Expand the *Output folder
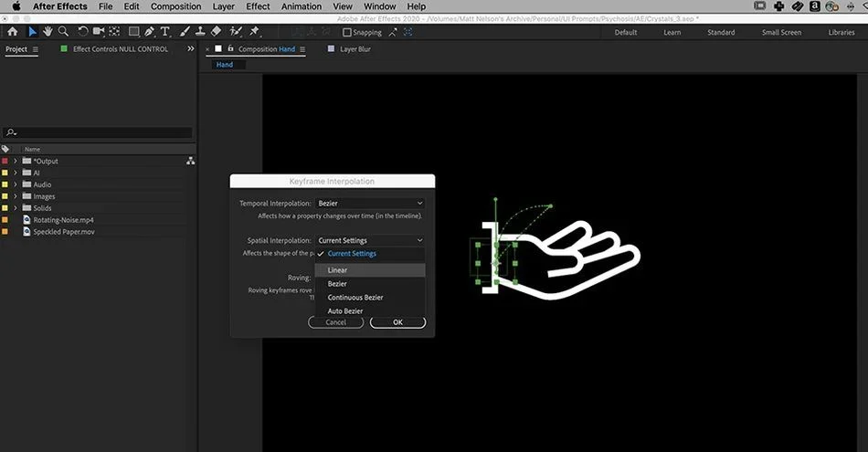This screenshot has width=868, height=452. coord(16,161)
